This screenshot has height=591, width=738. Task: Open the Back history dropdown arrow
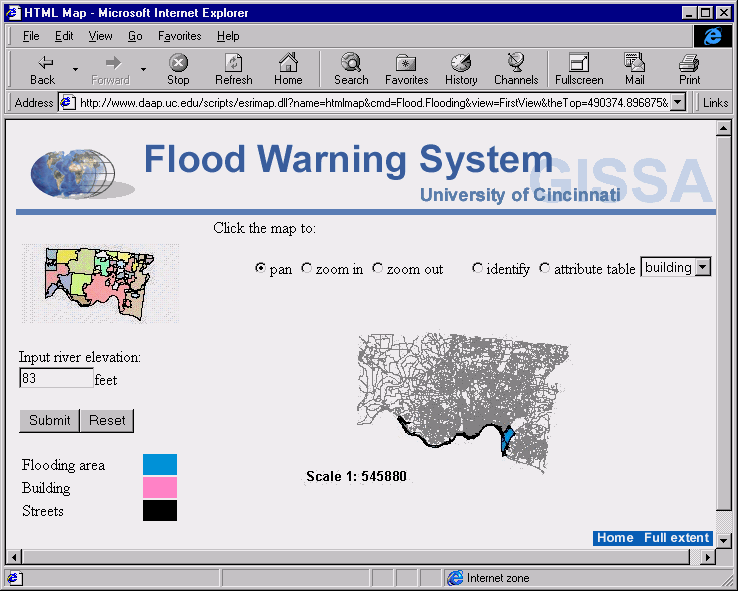(75, 69)
